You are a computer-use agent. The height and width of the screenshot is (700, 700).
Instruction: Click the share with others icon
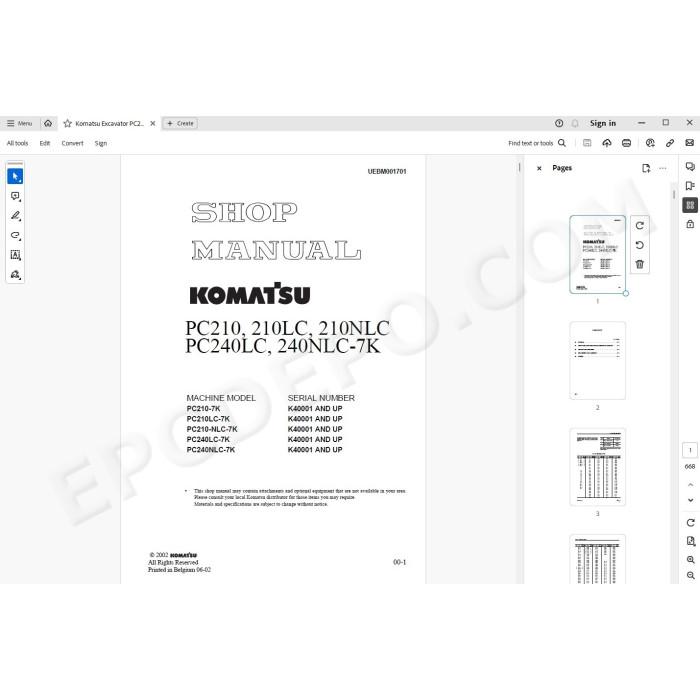650,143
